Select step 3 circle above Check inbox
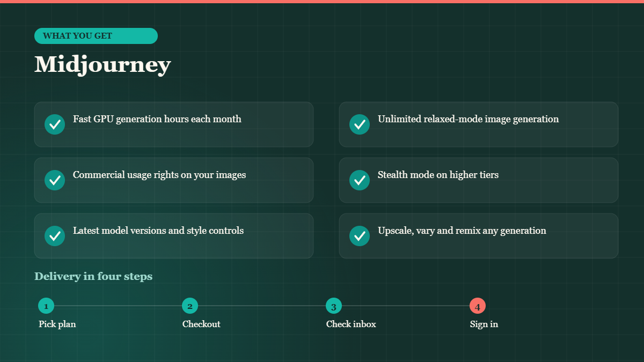This screenshot has width=644, height=362. (334, 306)
